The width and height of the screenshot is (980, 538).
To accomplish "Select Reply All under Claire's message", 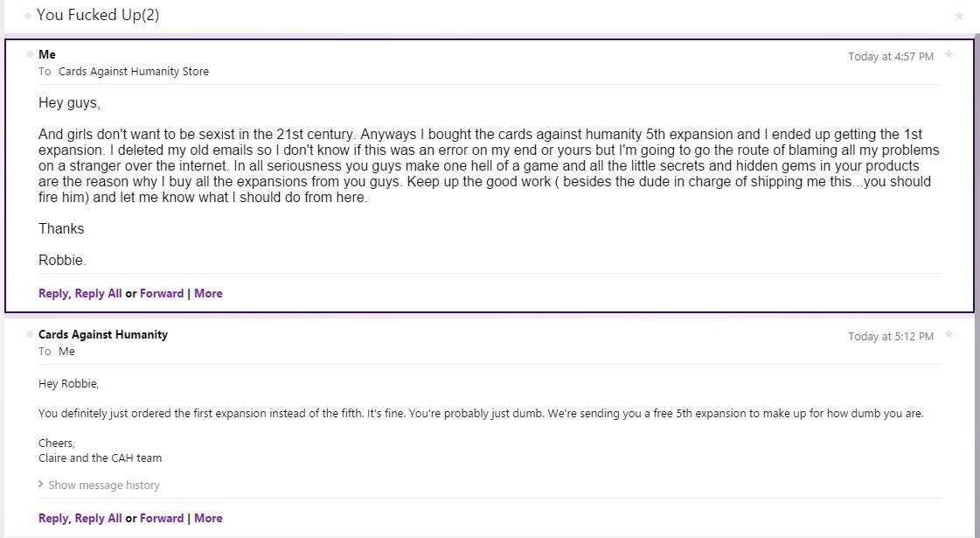I will pos(98,518).
